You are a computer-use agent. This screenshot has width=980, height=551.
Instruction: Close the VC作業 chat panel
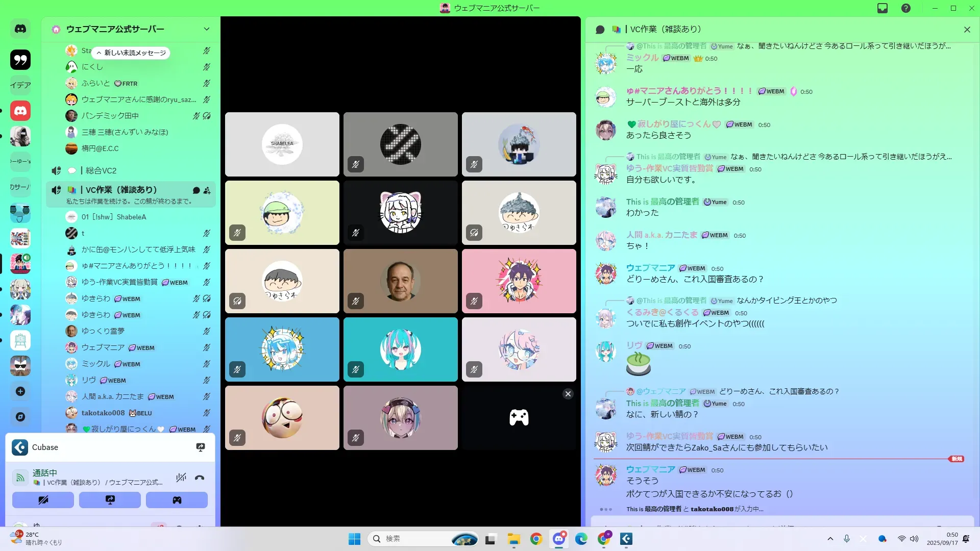[967, 30]
